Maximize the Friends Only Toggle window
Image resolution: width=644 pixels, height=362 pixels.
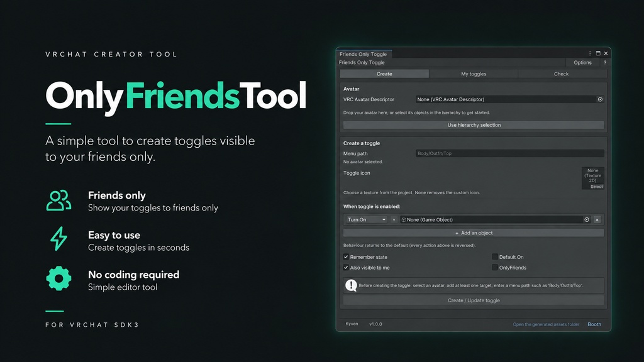[598, 53]
